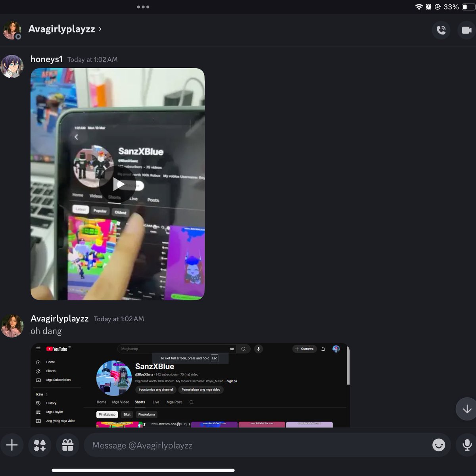Tap the three-dot multitasking indicator at top
Screen dimensions: 476x476
pos(143,7)
